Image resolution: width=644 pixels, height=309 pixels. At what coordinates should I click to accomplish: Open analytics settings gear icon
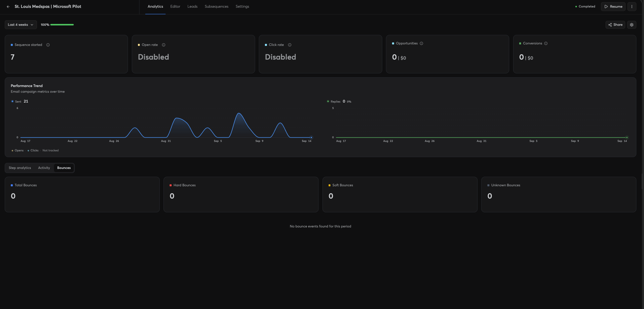[631, 25]
